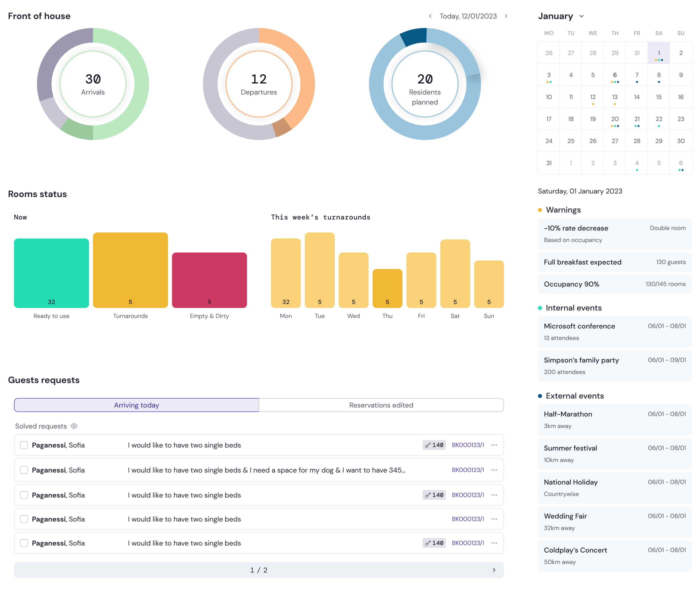Open the Full breakfast expected warning

pyautogui.click(x=614, y=262)
